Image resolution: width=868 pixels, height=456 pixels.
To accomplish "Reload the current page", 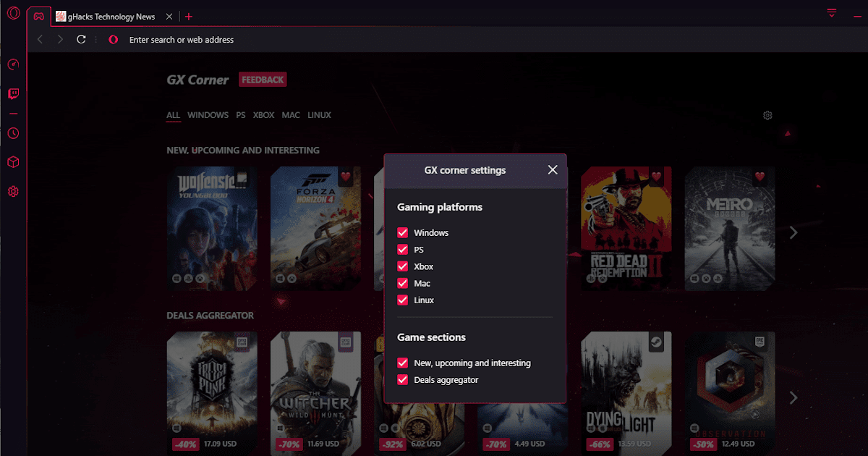I will tap(81, 40).
